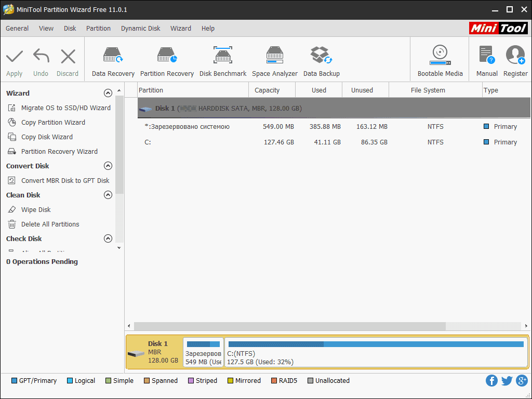Select the C: partition row
Image resolution: width=532 pixels, height=399 pixels.
pyautogui.click(x=334, y=142)
